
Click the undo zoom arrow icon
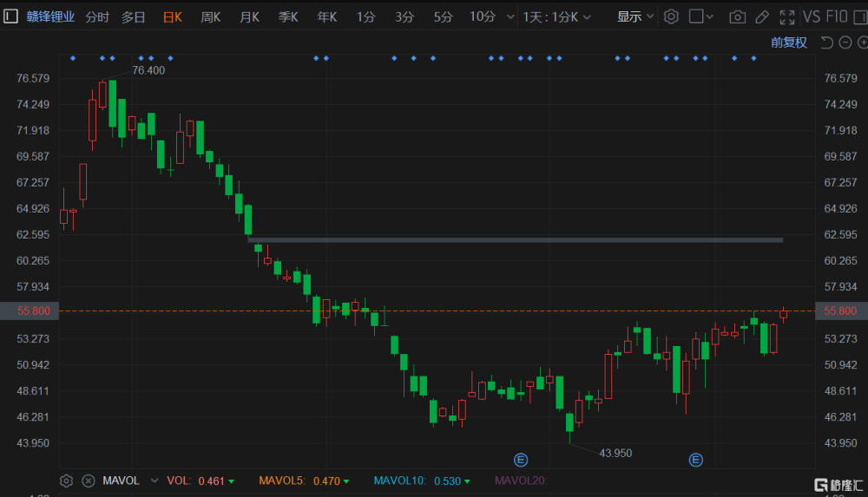[825, 43]
